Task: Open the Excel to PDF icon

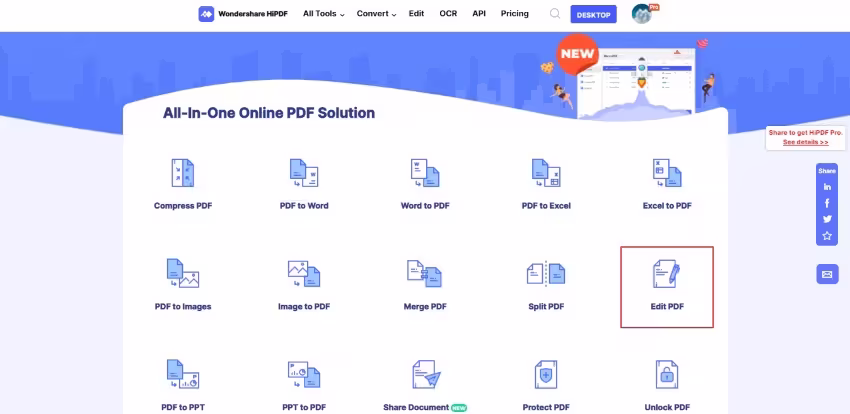Action: [x=667, y=173]
